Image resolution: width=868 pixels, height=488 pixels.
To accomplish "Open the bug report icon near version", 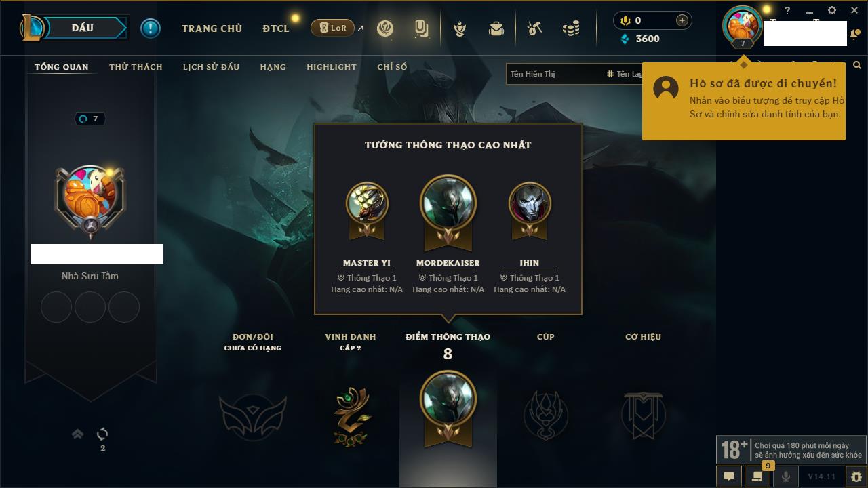I will [856, 476].
